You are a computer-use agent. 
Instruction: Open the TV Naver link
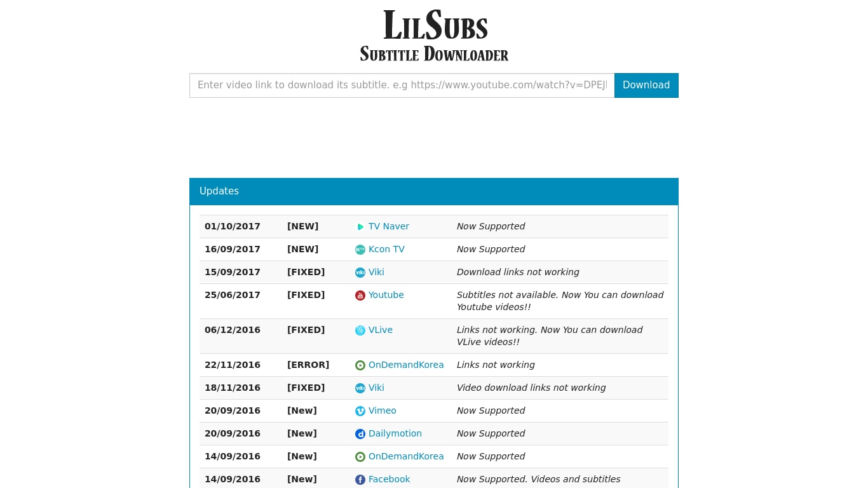pos(388,226)
